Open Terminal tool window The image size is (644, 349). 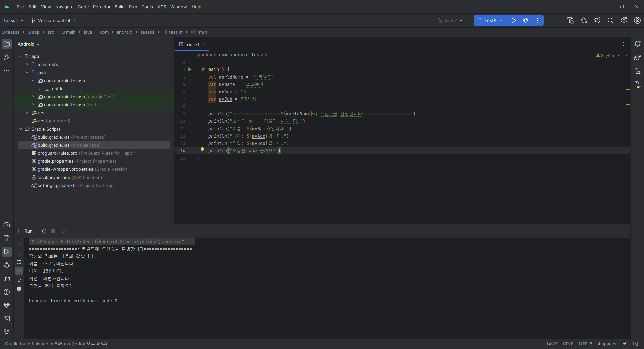(7, 319)
